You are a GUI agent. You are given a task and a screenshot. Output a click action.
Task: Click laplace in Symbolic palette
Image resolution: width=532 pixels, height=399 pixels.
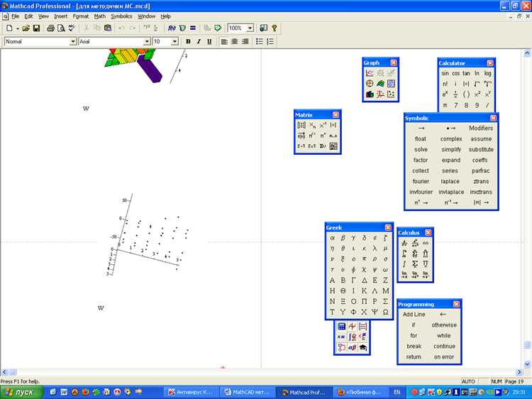tap(450, 181)
